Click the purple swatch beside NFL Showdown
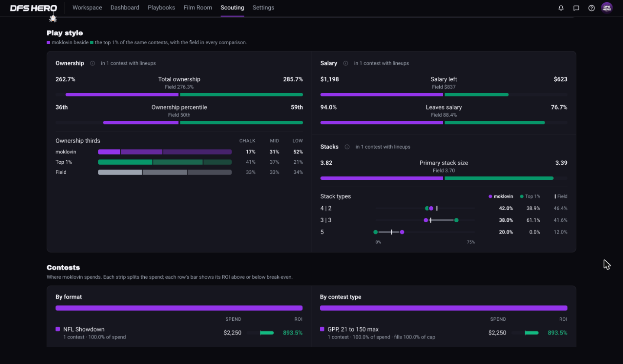Viewport: 623px width, 364px height. [58, 329]
